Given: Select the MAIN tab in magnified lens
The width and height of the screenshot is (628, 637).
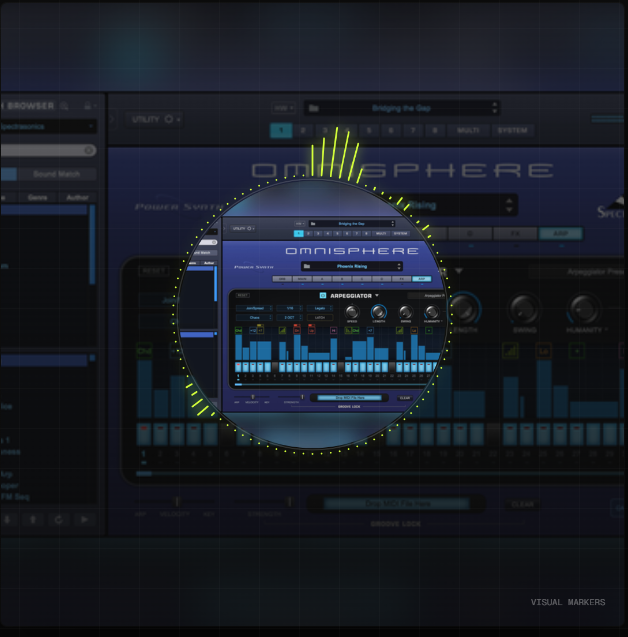Looking at the screenshot, I should point(302,279).
